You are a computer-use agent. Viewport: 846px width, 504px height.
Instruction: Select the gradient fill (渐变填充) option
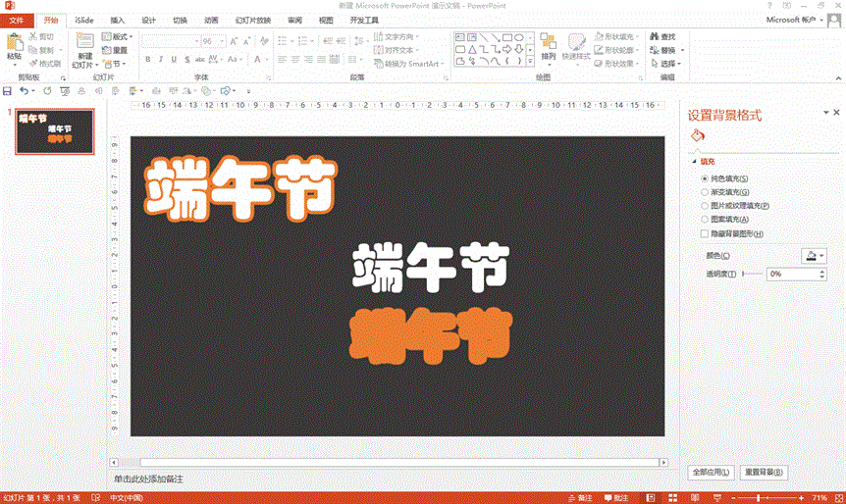pyautogui.click(x=705, y=192)
